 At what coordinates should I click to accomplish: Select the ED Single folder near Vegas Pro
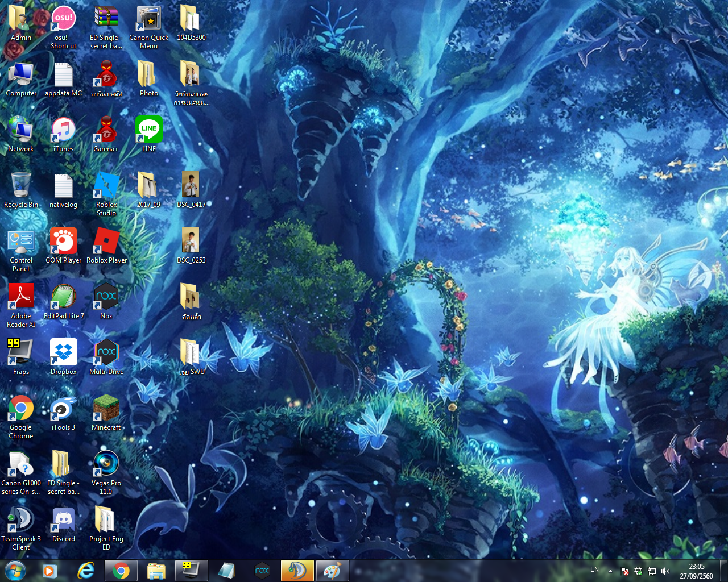[x=63, y=472]
